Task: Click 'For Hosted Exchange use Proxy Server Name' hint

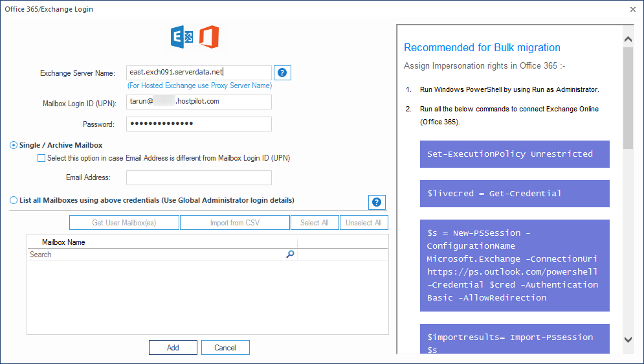Action: (199, 85)
